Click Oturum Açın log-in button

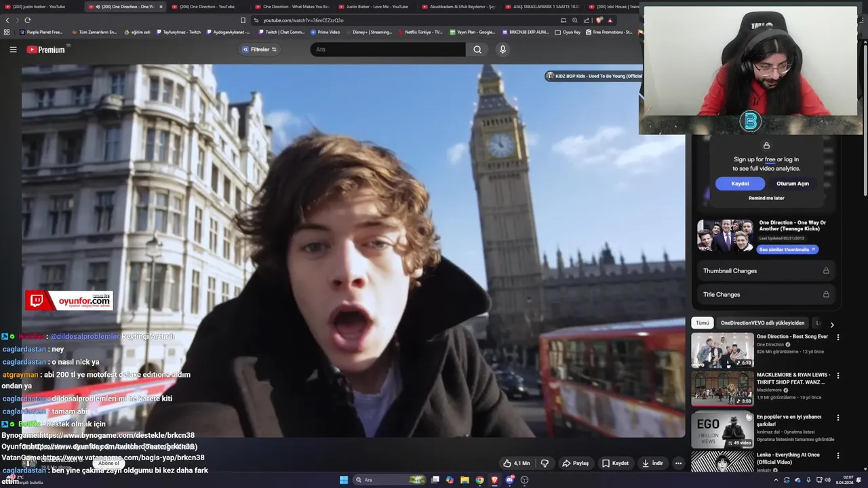pos(793,184)
